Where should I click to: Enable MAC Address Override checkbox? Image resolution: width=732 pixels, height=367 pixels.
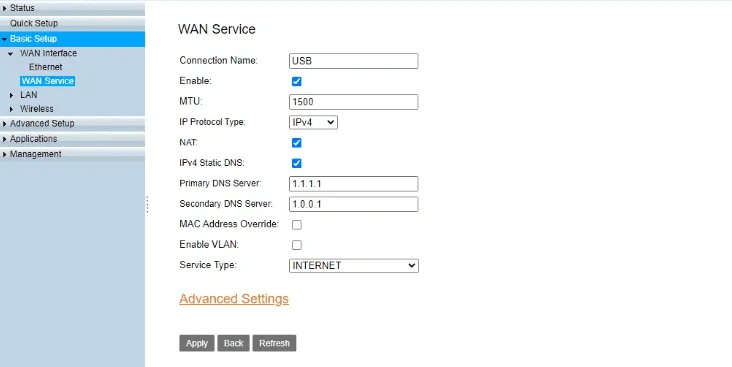[296, 225]
